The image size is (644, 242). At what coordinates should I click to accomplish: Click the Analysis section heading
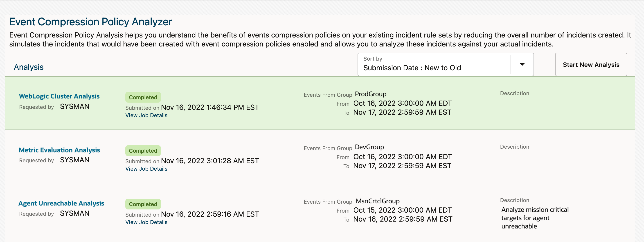click(x=29, y=67)
